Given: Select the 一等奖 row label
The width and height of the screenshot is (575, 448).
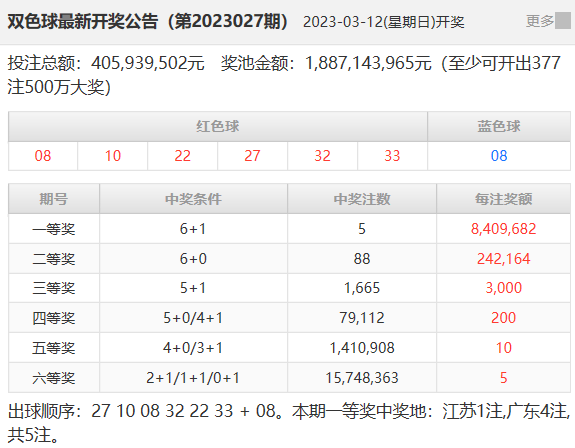Looking at the screenshot, I should pos(54,229).
